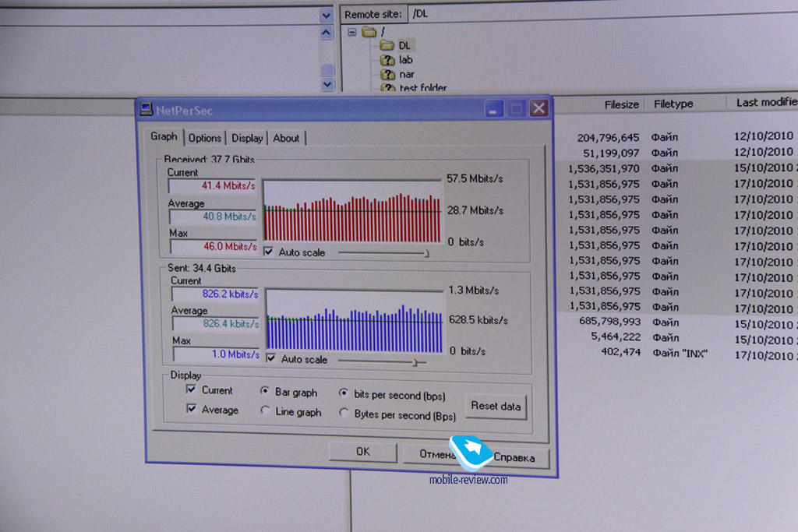Collapse the root node in remote tree

(x=351, y=32)
